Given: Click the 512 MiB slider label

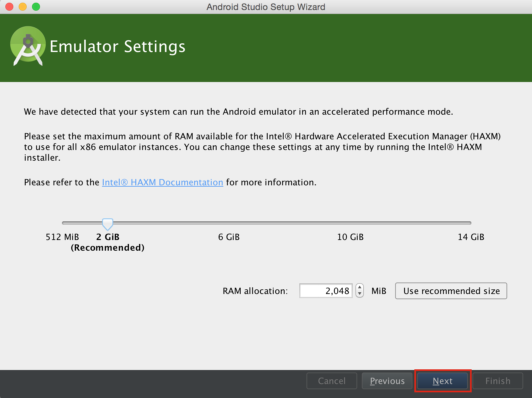Looking at the screenshot, I should (62, 237).
